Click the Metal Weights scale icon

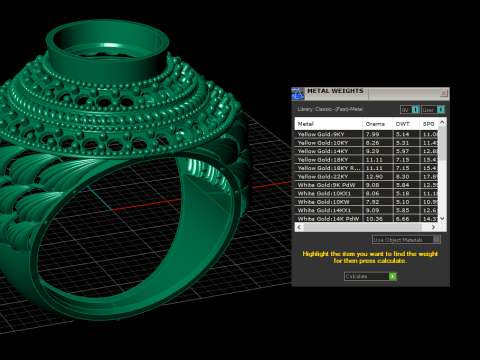pyautogui.click(x=298, y=94)
